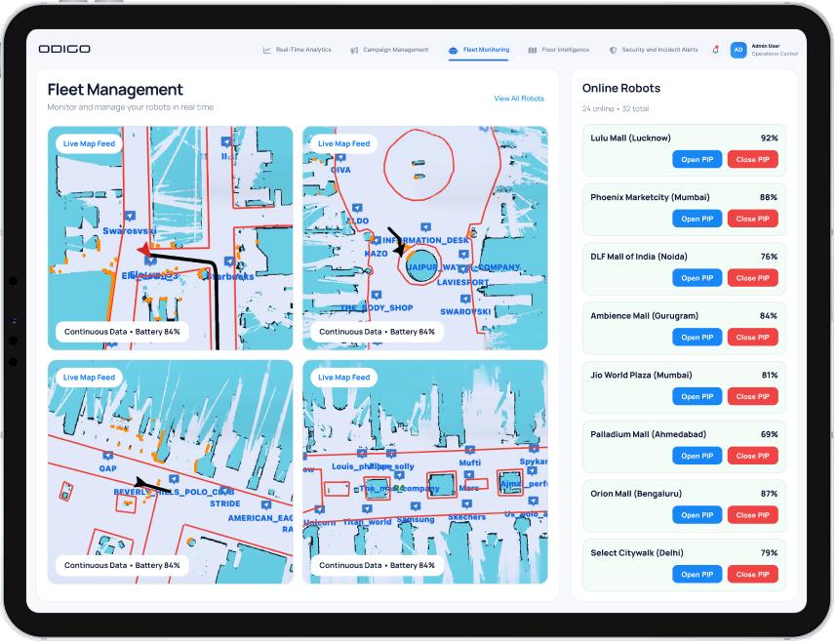Click the Mufti location marker
Image resolution: width=837 pixels, height=644 pixels.
click(x=471, y=450)
